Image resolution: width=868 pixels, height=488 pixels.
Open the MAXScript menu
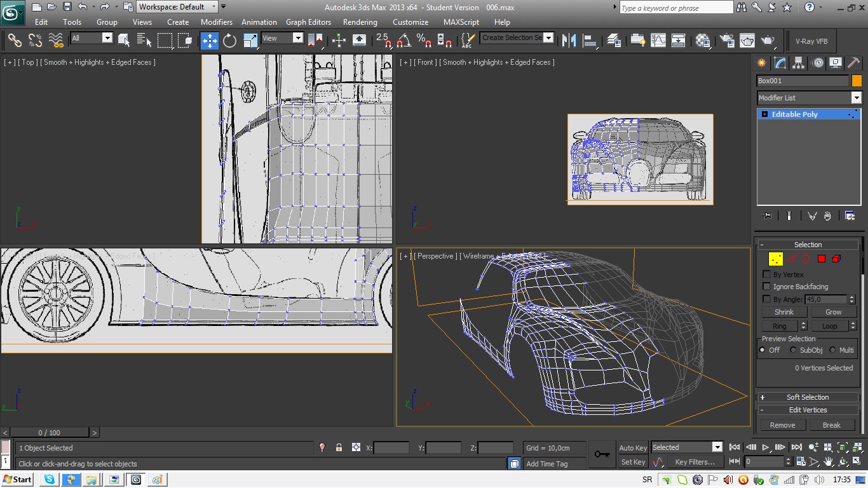(461, 22)
